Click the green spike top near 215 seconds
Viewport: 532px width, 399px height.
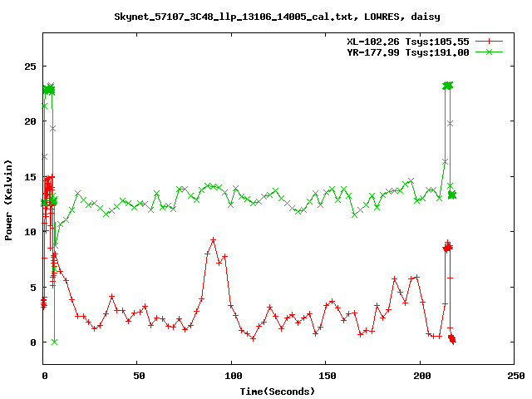(x=448, y=86)
